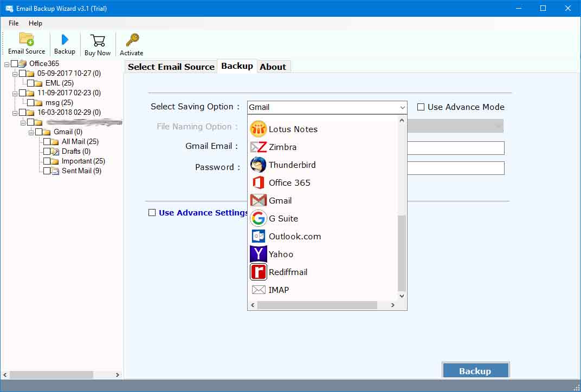Pick the Zimbra icon in list
This screenshot has width=581, height=392.
click(259, 147)
